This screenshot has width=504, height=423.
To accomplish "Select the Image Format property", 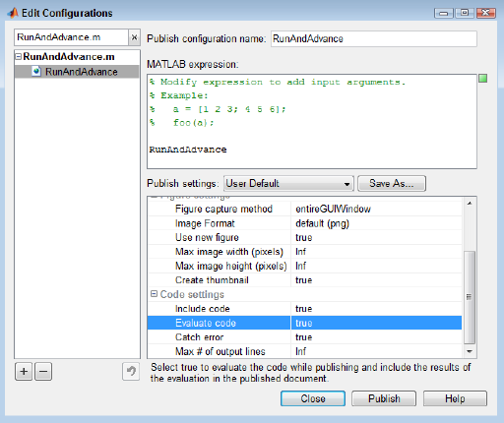I will [x=205, y=223].
